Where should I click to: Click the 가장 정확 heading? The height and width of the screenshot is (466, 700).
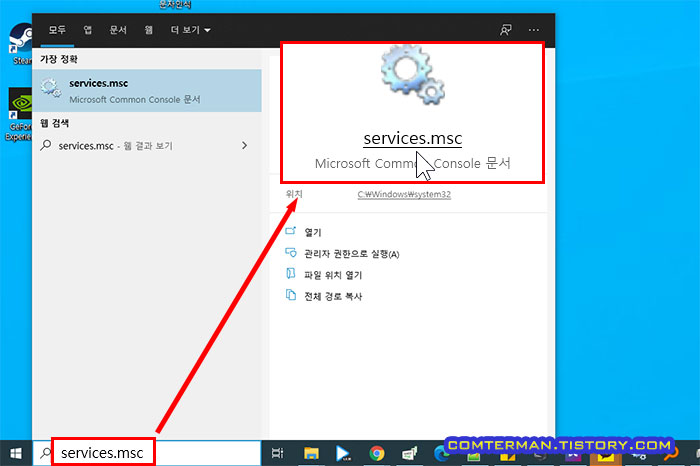[59, 59]
